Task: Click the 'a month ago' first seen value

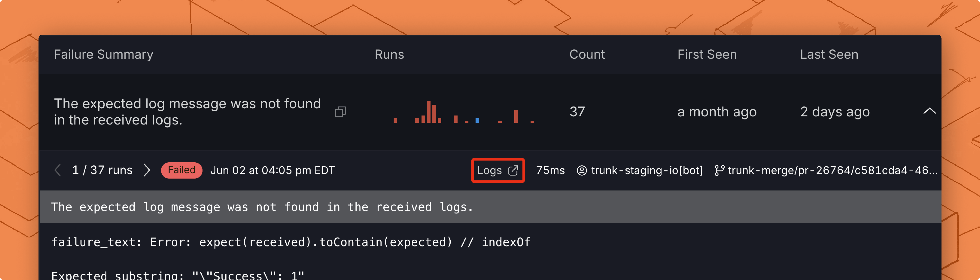Action: click(x=717, y=112)
